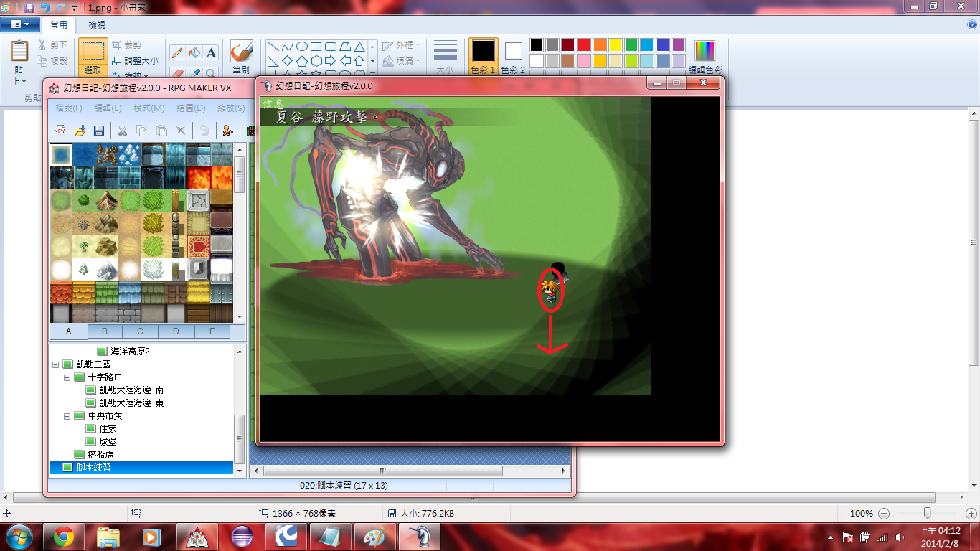Select the yellow color swatch in the palette
Viewport: 980px width, 551px height.
(616, 45)
